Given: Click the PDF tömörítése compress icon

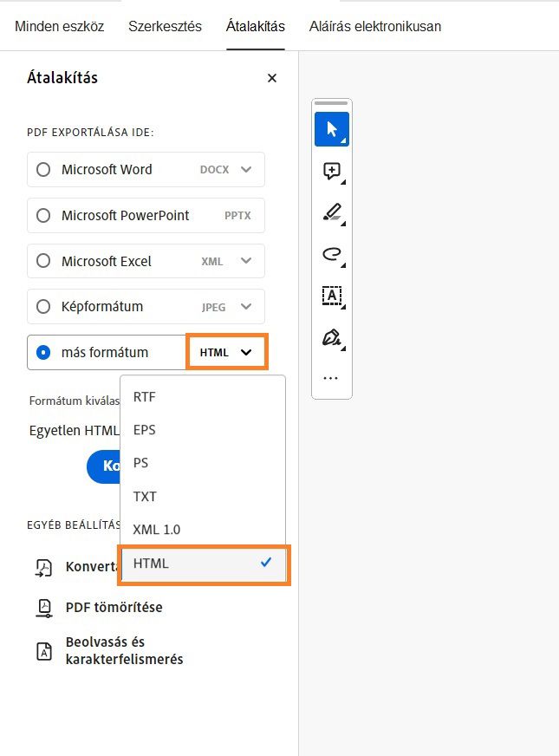Looking at the screenshot, I should [43, 608].
